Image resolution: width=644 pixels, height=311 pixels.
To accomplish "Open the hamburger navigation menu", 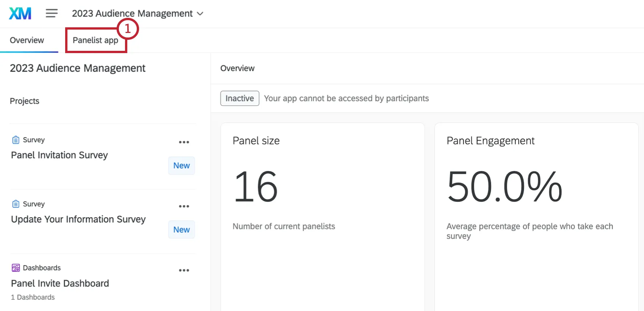I will click(x=52, y=14).
